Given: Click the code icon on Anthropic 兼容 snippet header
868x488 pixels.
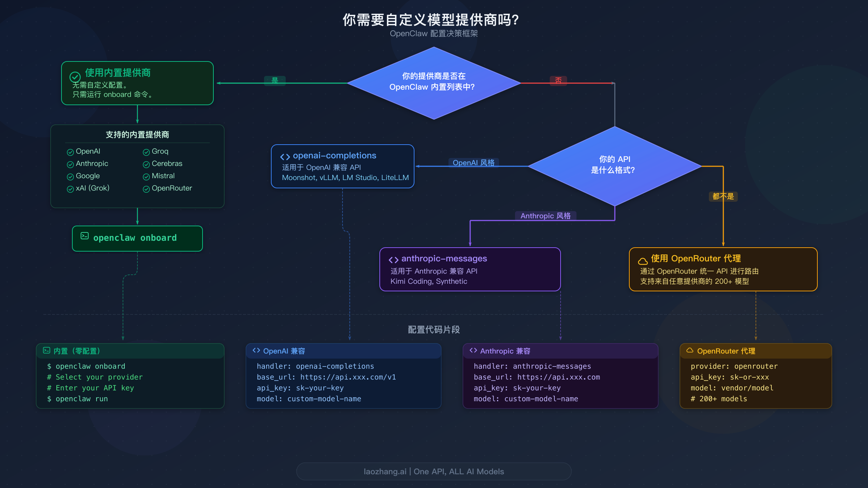Looking at the screenshot, I should (474, 350).
